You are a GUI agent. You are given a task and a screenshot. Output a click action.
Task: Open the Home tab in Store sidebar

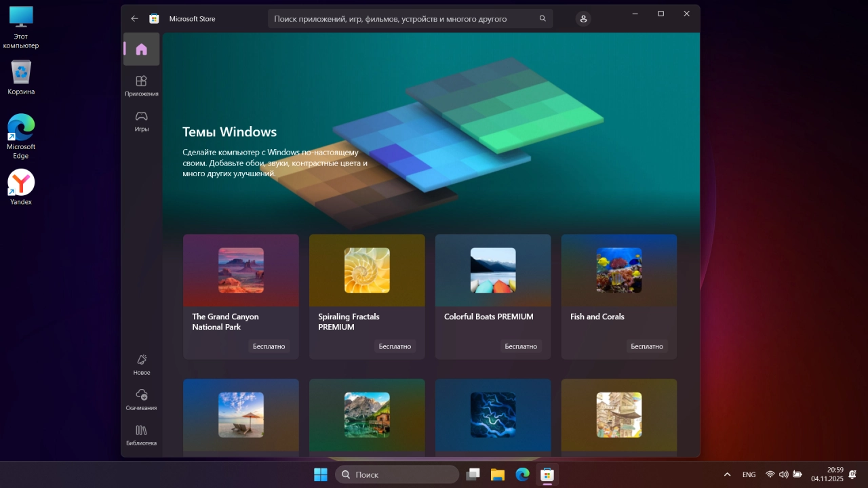(x=141, y=49)
